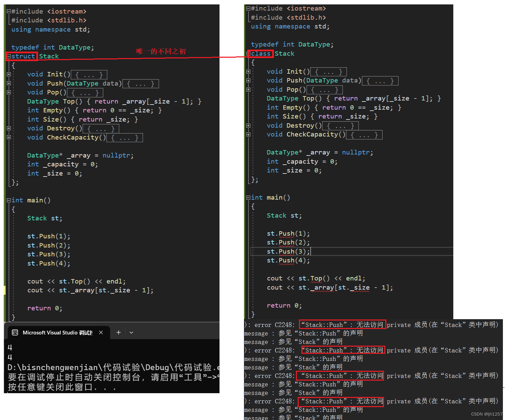508x420 pixels.
Task: Click 'int Empty()' line in right code
Action: [334, 108]
